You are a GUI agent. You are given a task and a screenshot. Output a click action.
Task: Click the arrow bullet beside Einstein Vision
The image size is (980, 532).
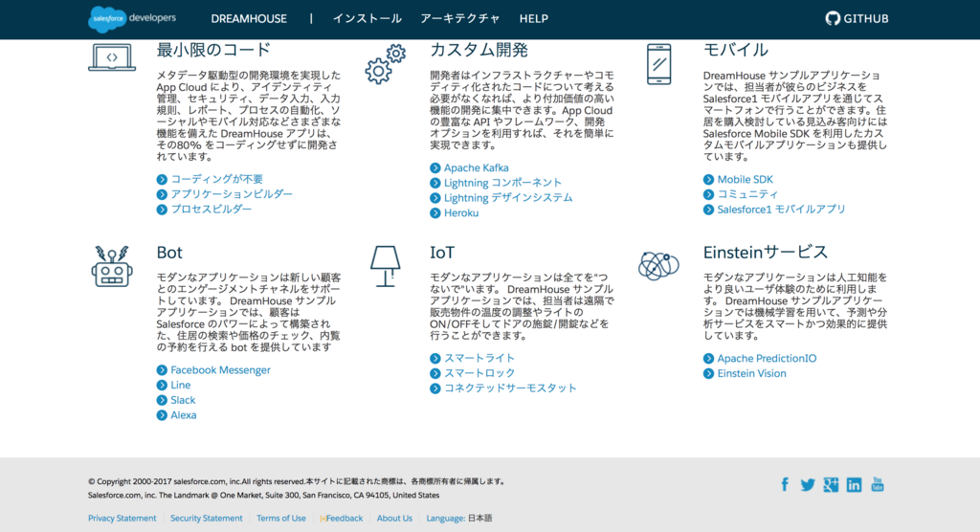[x=708, y=374]
